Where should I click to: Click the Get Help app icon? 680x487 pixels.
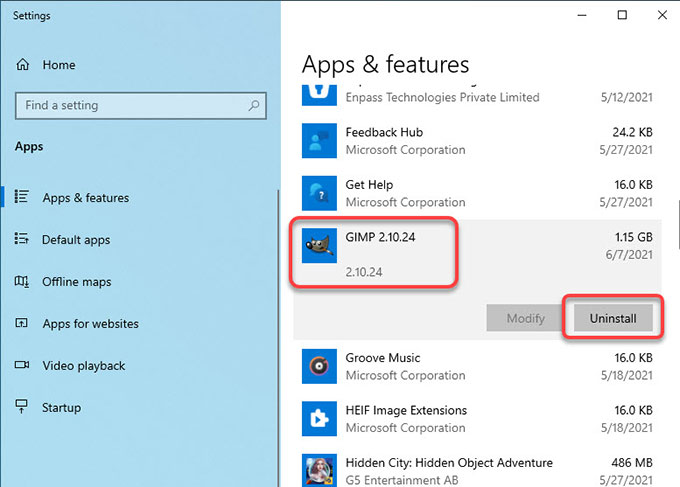[x=319, y=193]
